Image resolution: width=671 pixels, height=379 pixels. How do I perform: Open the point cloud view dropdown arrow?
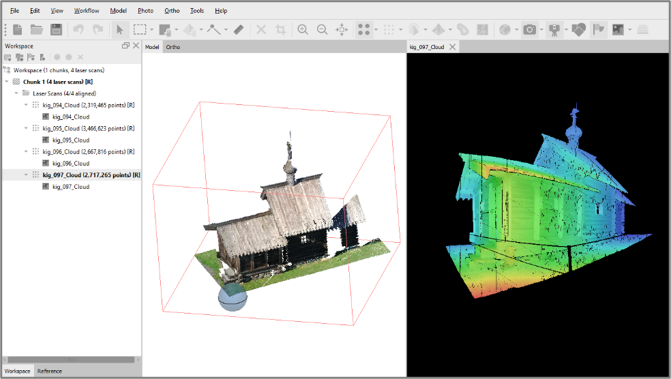coord(376,30)
